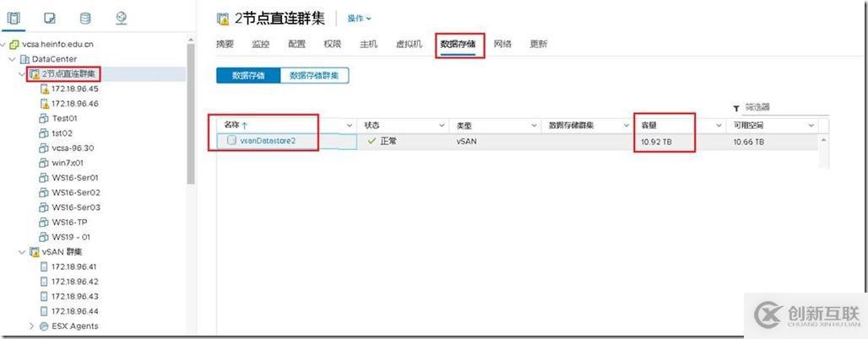Sort by 容量 column header

click(x=648, y=126)
